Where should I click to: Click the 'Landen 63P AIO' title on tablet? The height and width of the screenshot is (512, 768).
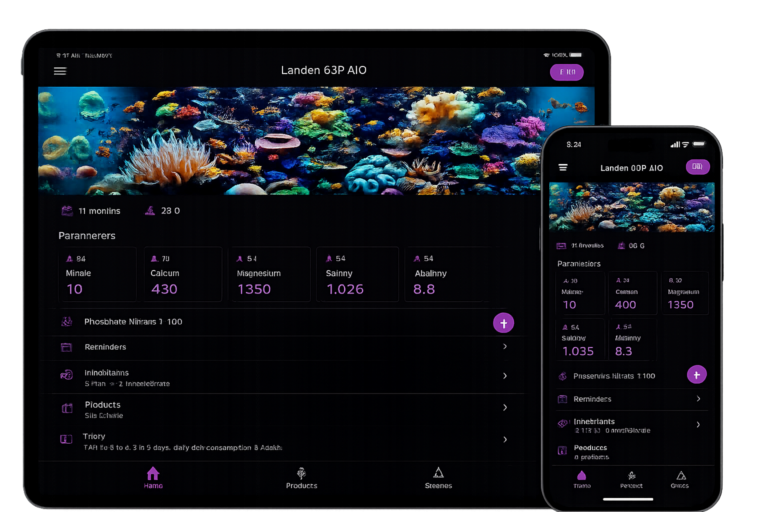click(324, 71)
